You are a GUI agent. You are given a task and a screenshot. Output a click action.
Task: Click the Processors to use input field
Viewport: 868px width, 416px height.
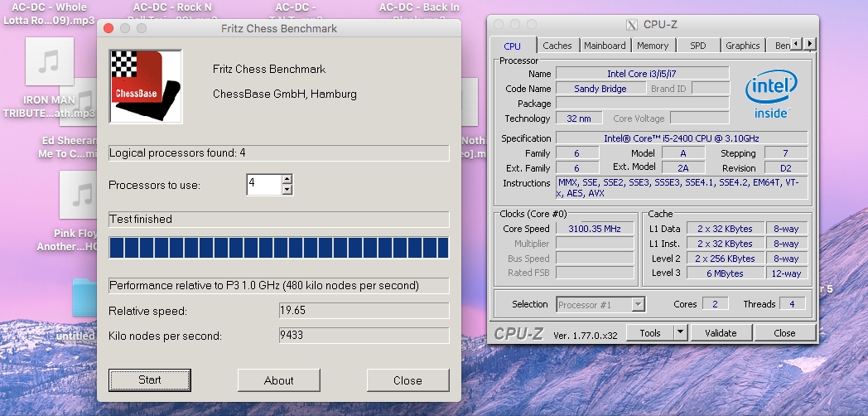(264, 185)
